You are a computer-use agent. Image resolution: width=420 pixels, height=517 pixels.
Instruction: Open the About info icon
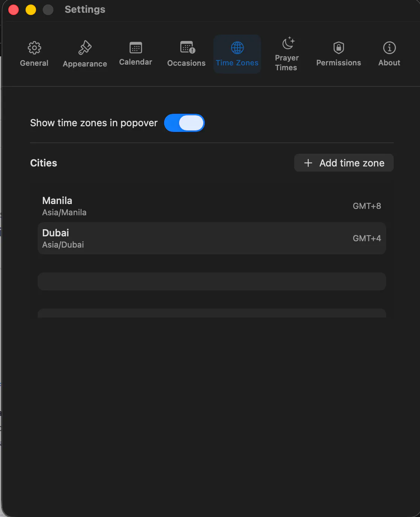(x=389, y=48)
